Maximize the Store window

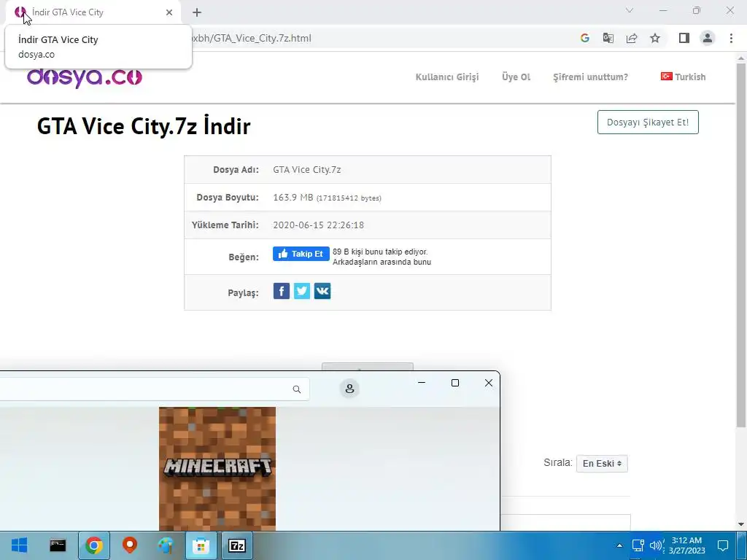tap(455, 383)
